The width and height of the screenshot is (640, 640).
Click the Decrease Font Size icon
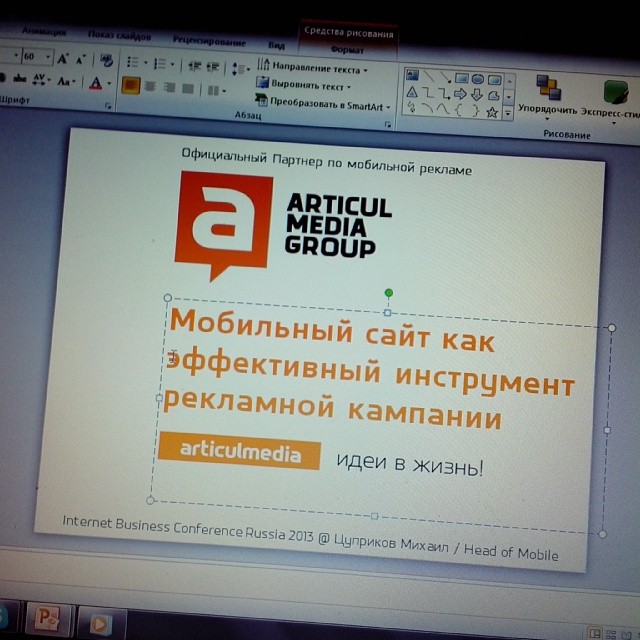[x=81, y=60]
